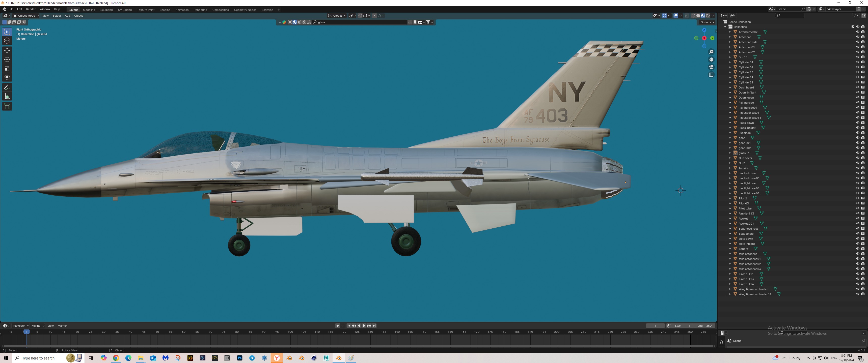The image size is (868, 363).
Task: Open the File menu
Action: [11, 9]
